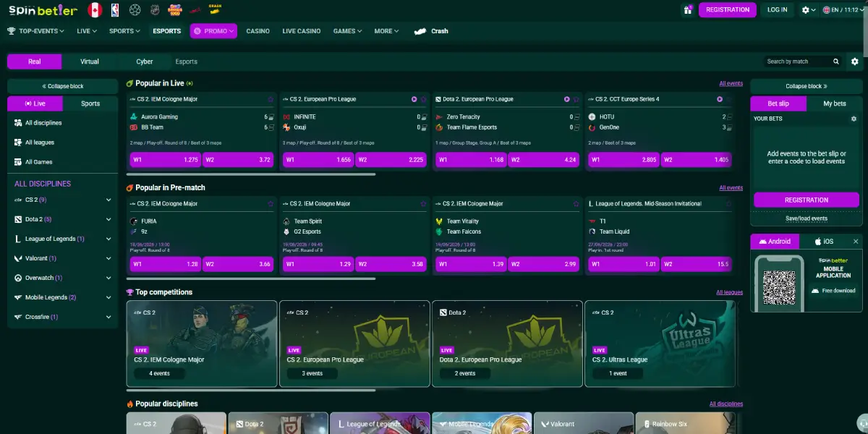Open the LIVE dropdown menu

[x=87, y=31]
